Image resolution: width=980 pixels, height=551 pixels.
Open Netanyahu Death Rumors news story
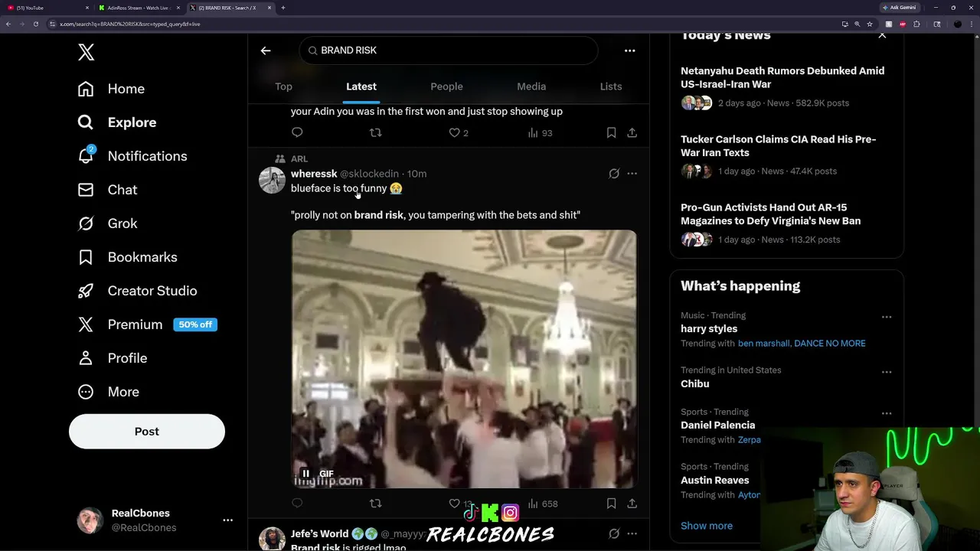[x=786, y=86]
